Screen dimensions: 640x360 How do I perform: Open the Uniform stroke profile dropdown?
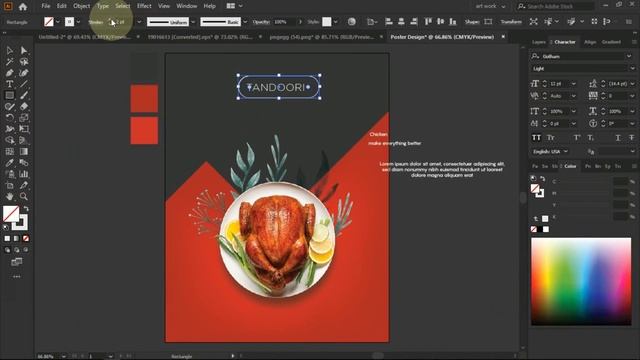tap(193, 22)
